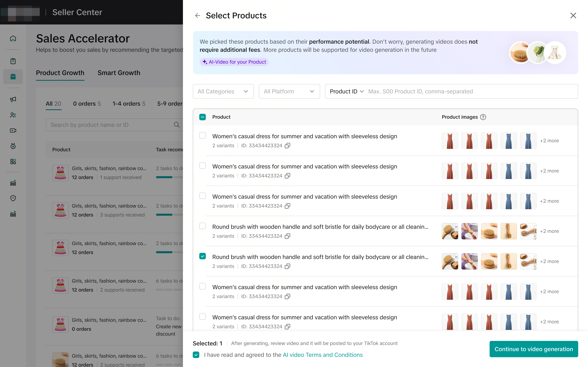Click the first blue dress product thumbnail
Screen dimensions: 588x367
coord(509,141)
